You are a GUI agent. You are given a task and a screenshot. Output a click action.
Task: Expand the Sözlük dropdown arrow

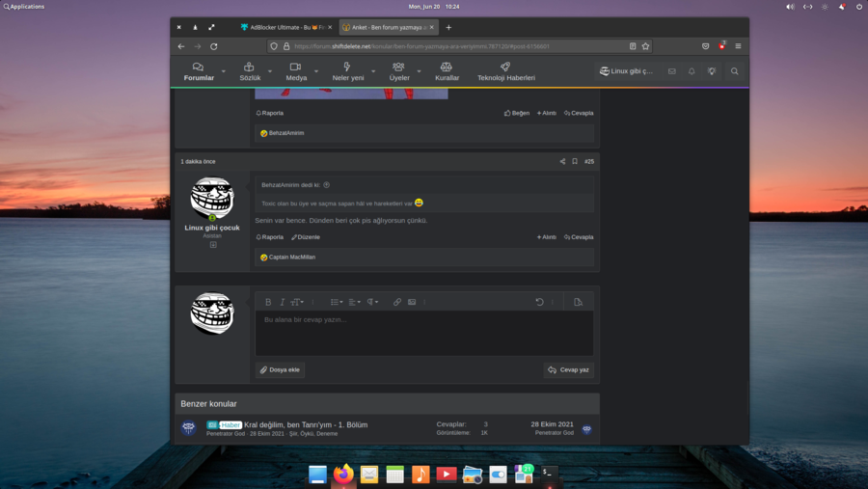(x=270, y=71)
